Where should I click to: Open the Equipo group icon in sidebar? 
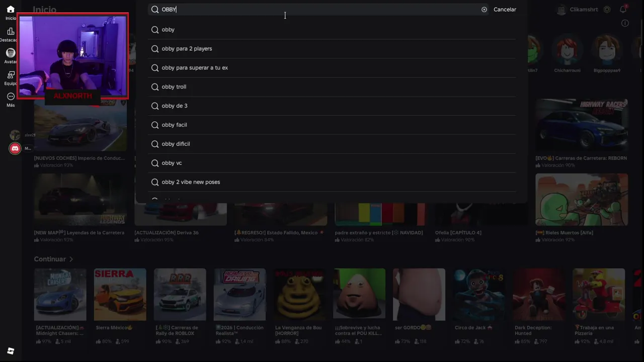click(11, 74)
